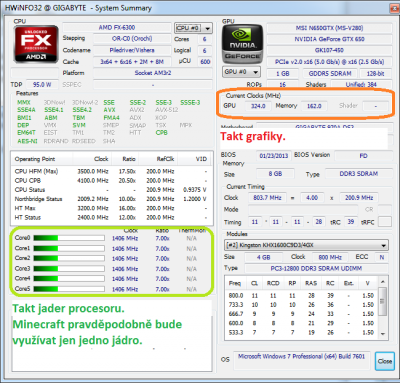
Task: Click the AMD FX-6300 CPU name field
Action: pyautogui.click(x=117, y=28)
